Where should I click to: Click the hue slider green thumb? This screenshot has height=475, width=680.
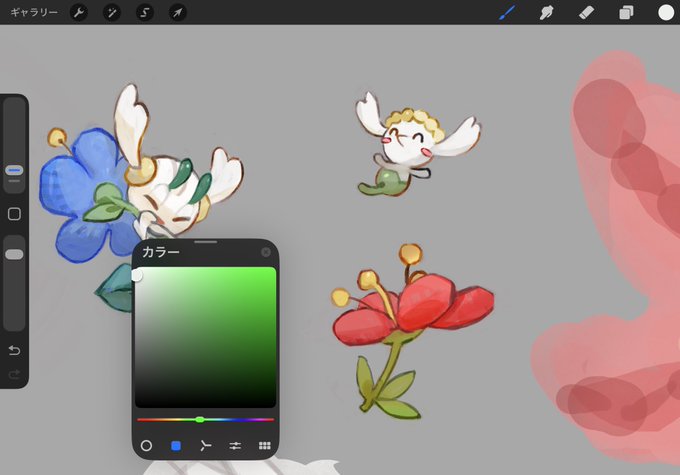[x=199, y=419]
